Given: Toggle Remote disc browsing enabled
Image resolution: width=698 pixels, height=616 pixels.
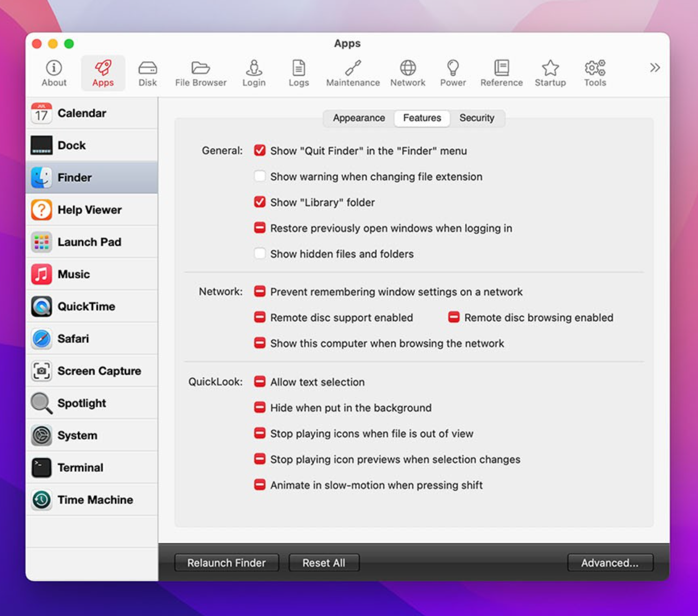Looking at the screenshot, I should [x=454, y=317].
